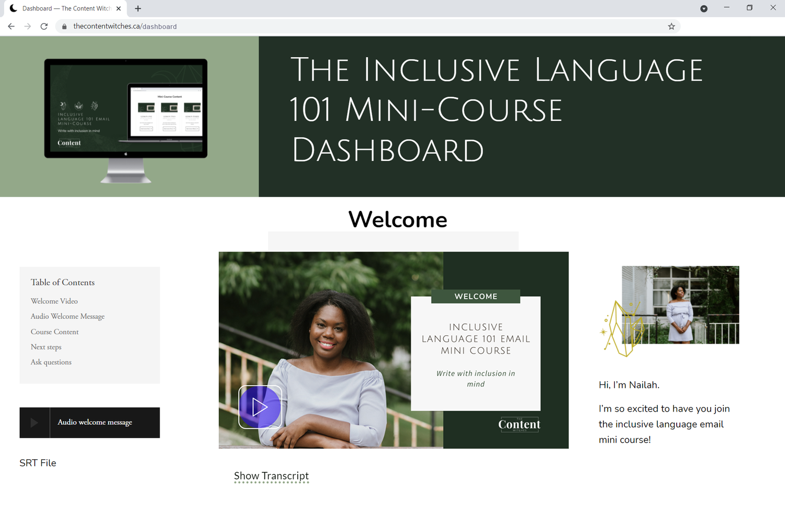The width and height of the screenshot is (785, 532).
Task: Click the Nailah photo thumbnail
Action: [x=680, y=305]
